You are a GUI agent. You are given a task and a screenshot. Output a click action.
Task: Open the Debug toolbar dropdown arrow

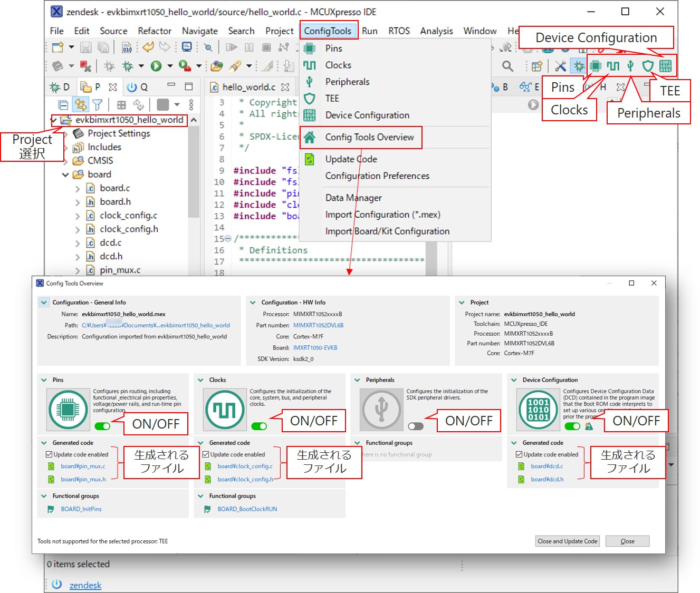[141, 66]
